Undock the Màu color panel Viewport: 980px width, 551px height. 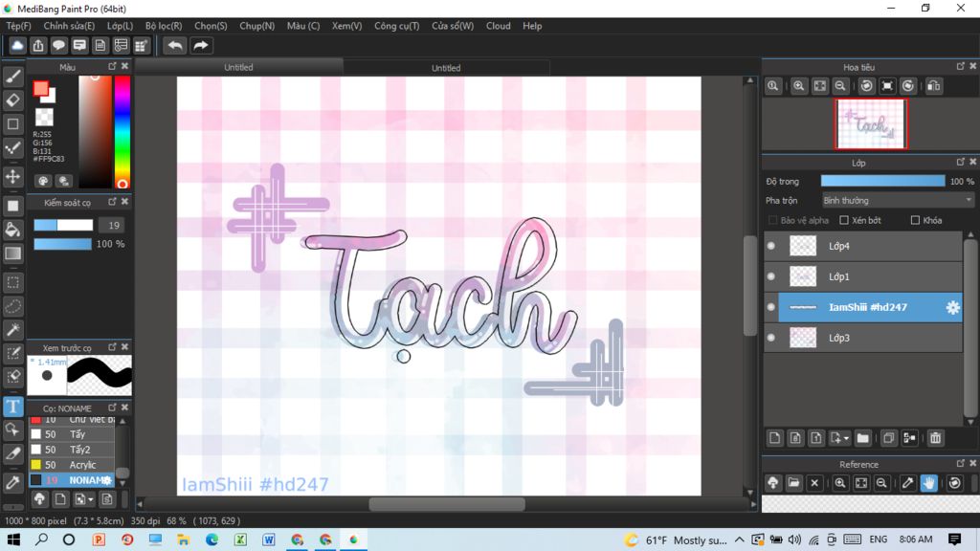click(x=113, y=66)
